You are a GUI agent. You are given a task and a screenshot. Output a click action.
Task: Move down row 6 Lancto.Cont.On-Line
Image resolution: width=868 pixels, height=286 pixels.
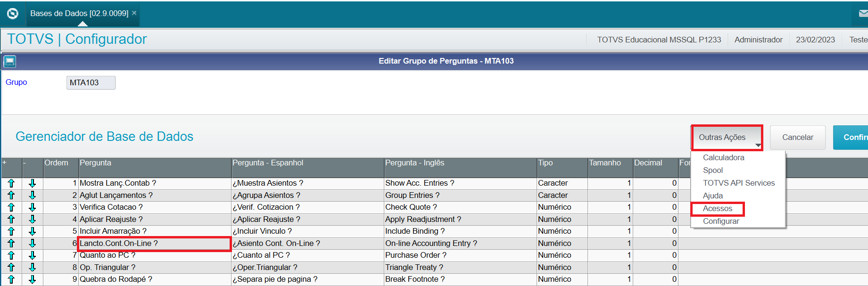coord(33,243)
